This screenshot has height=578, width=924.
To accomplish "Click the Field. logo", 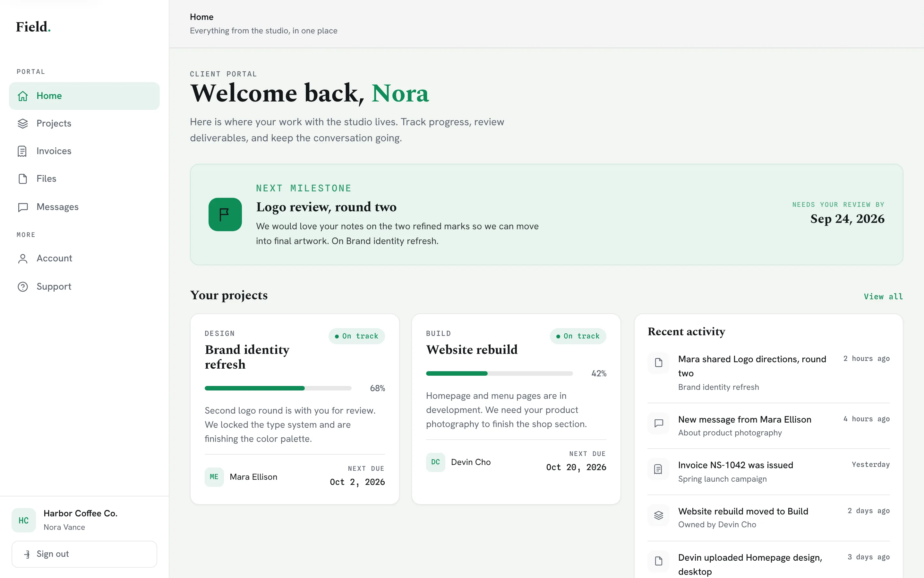I will [x=33, y=27].
